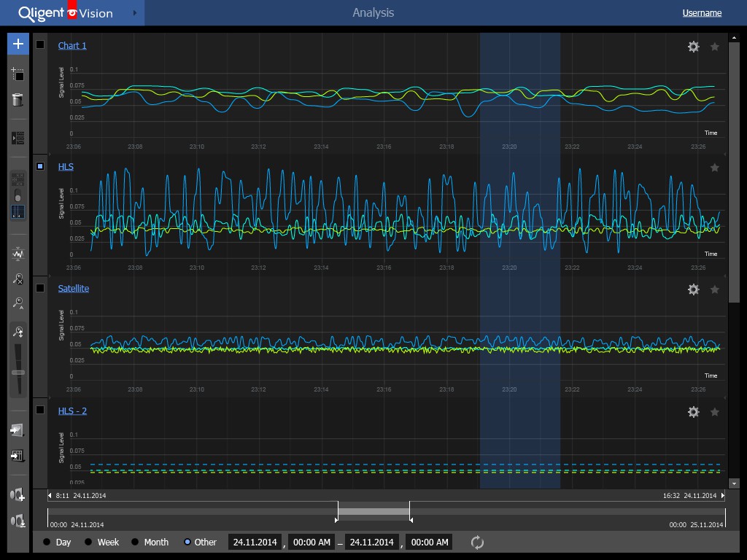
Task: Open settings gear for Chart 1
Action: tap(693, 47)
